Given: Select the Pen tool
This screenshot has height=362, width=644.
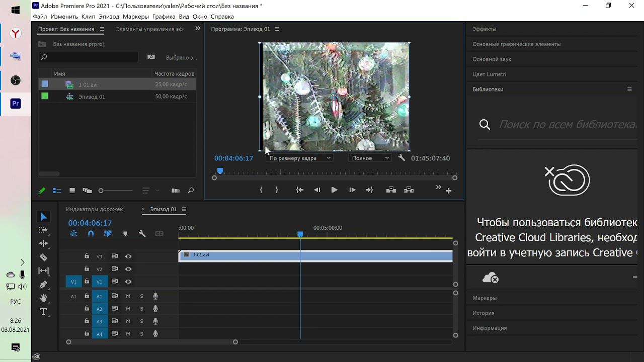Looking at the screenshot, I should point(44,285).
